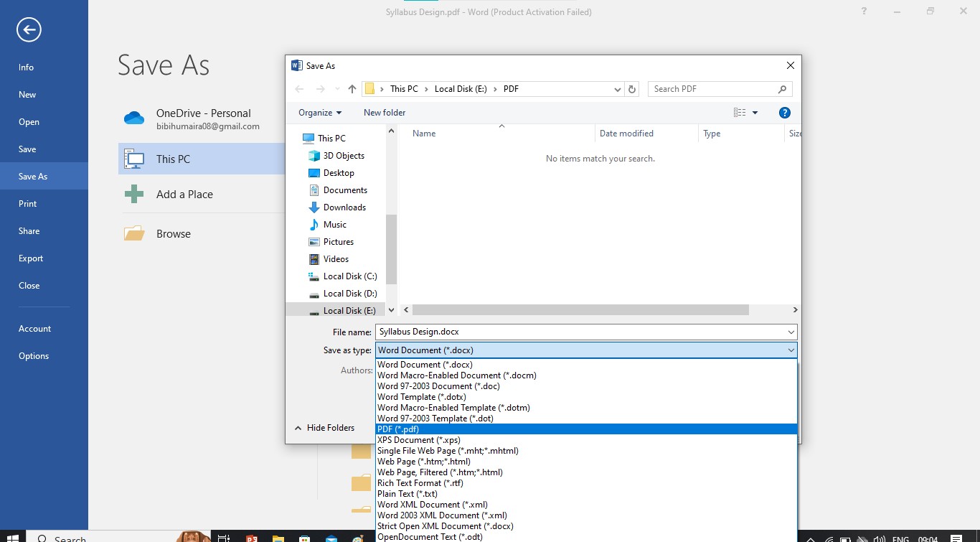Click the Add a Place green plus icon
Viewport: 980px width, 542px height.
click(x=133, y=194)
